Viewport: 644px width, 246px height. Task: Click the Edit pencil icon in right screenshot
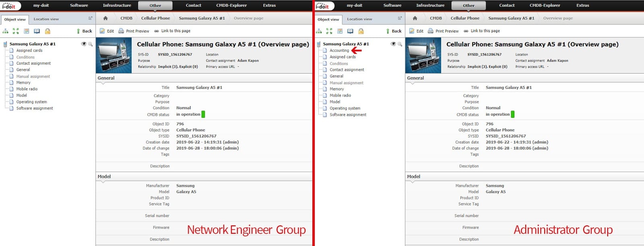coord(412,31)
